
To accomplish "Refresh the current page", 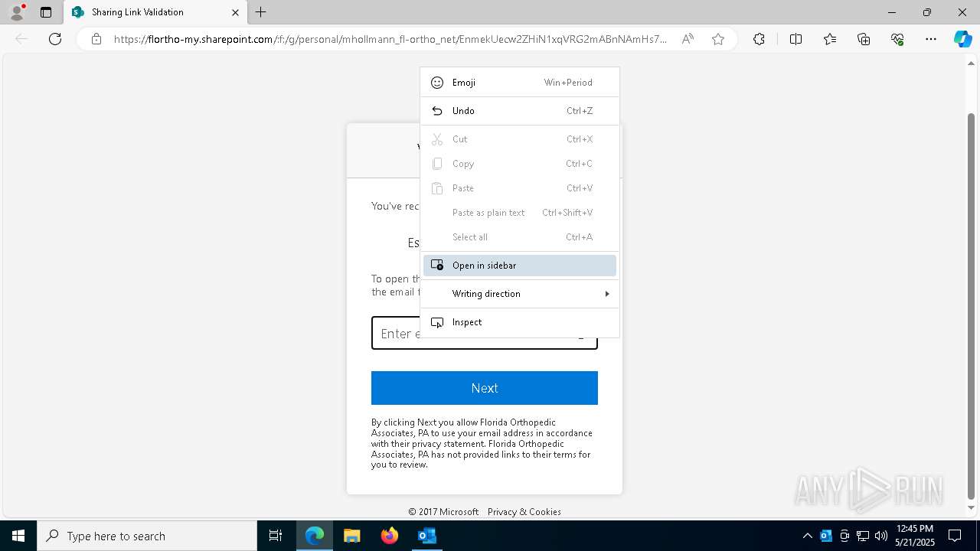I will click(55, 39).
